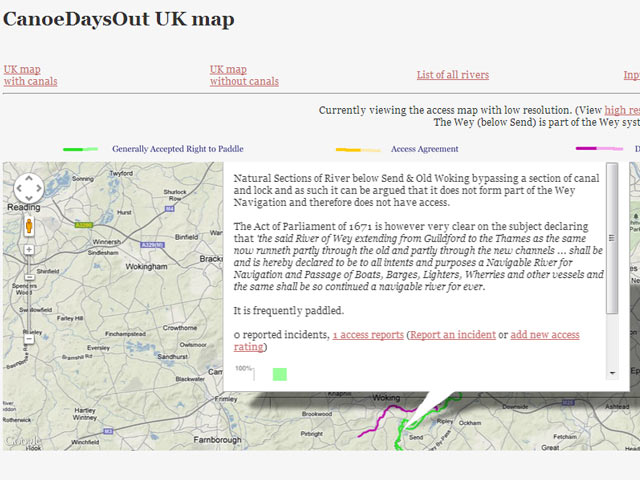Pick up the Street View pegman

(x=29, y=225)
